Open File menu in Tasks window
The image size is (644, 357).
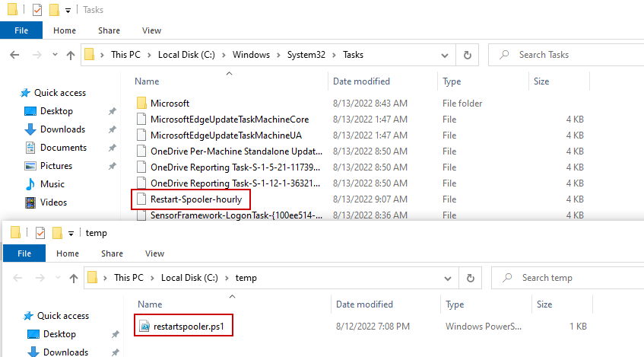coord(21,30)
